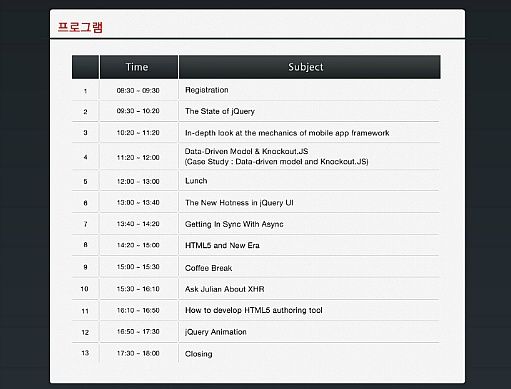Click row number 12 in first column
This screenshot has width=511, height=389.
click(x=85, y=332)
